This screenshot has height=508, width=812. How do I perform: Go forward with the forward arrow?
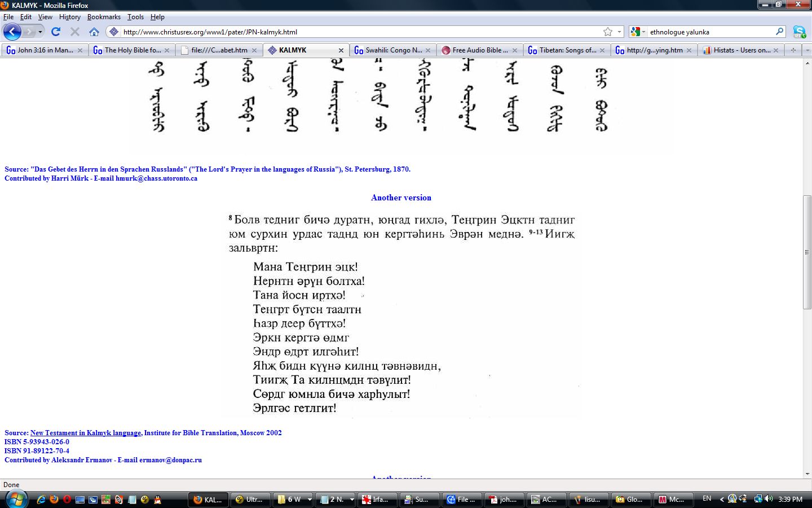pyautogui.click(x=29, y=32)
